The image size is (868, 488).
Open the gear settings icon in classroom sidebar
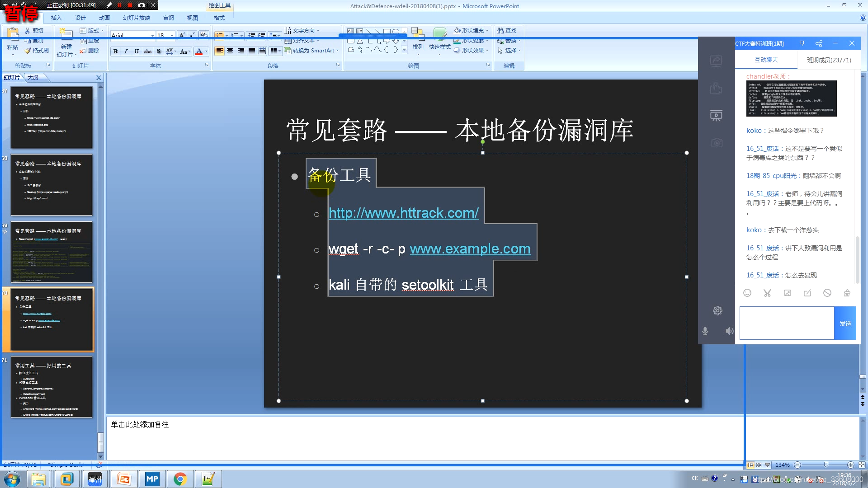717,310
